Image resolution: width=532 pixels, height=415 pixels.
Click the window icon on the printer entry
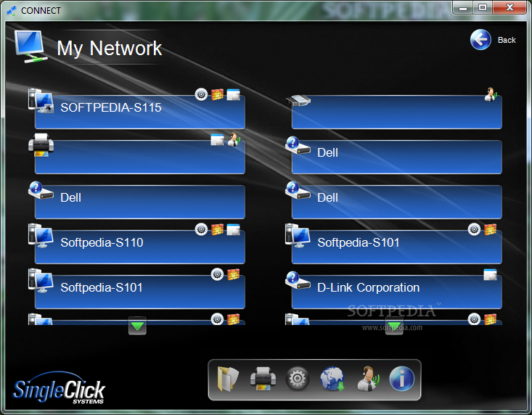[218, 139]
